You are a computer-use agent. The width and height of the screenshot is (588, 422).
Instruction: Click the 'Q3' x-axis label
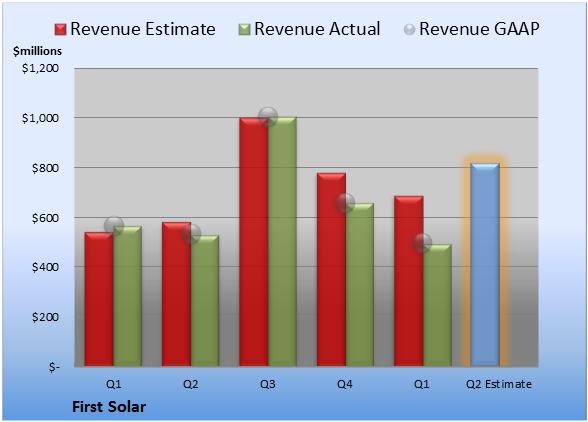pyautogui.click(x=268, y=384)
